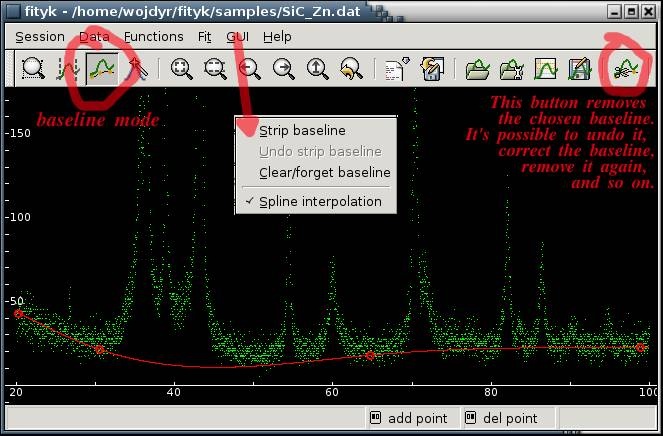The height and width of the screenshot is (436, 663).
Task: Open the GUI menu
Action: coord(237,37)
